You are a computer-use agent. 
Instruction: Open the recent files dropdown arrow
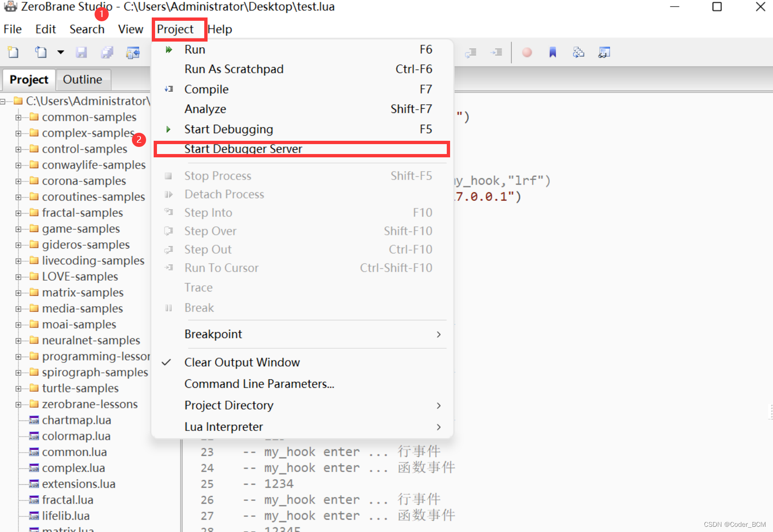(x=61, y=52)
